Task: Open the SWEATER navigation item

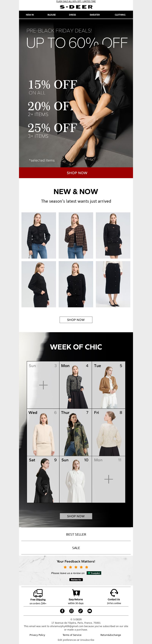Action: (94, 15)
